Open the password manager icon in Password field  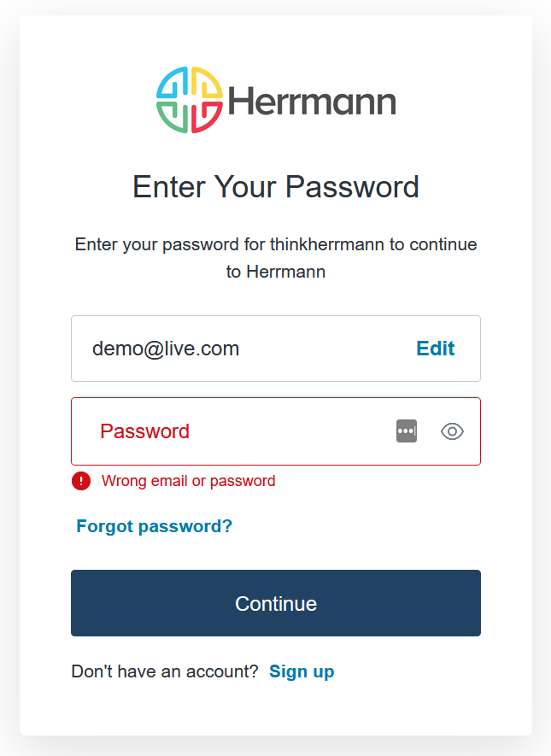(x=407, y=431)
